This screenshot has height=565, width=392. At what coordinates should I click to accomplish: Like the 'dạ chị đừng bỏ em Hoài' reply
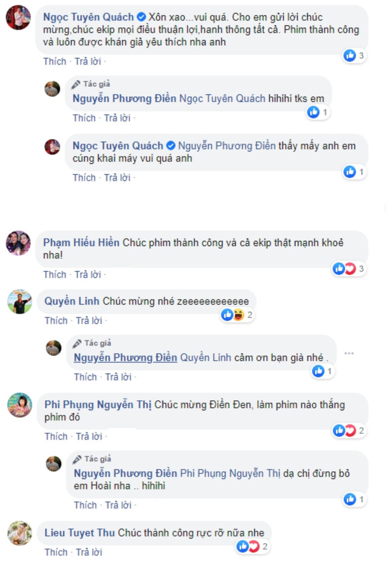[85, 505]
